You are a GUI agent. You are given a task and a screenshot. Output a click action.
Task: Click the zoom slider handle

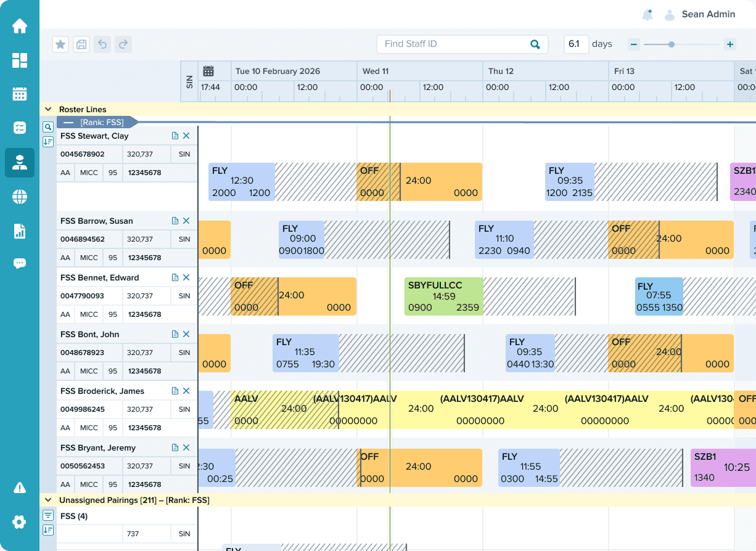(x=672, y=44)
